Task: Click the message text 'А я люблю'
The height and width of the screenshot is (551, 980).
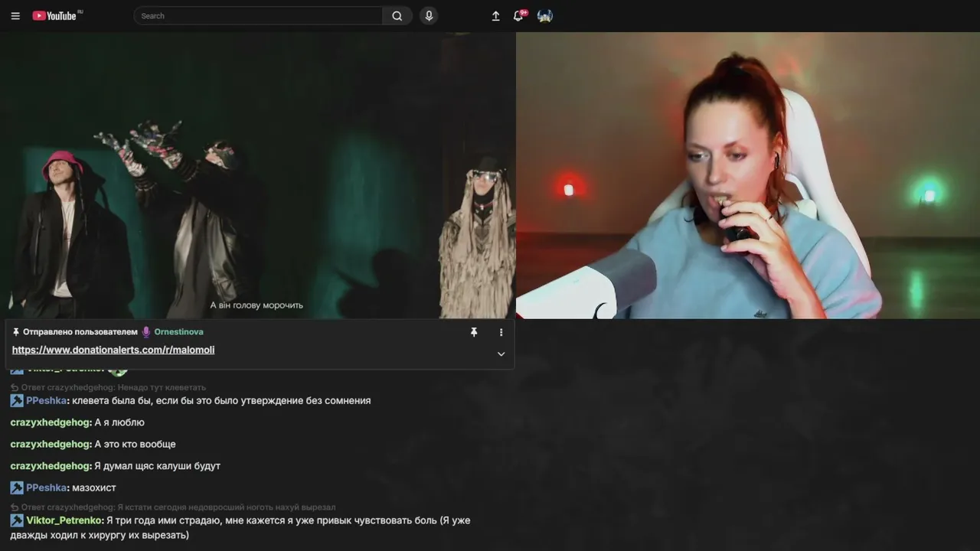Action: pos(119,422)
